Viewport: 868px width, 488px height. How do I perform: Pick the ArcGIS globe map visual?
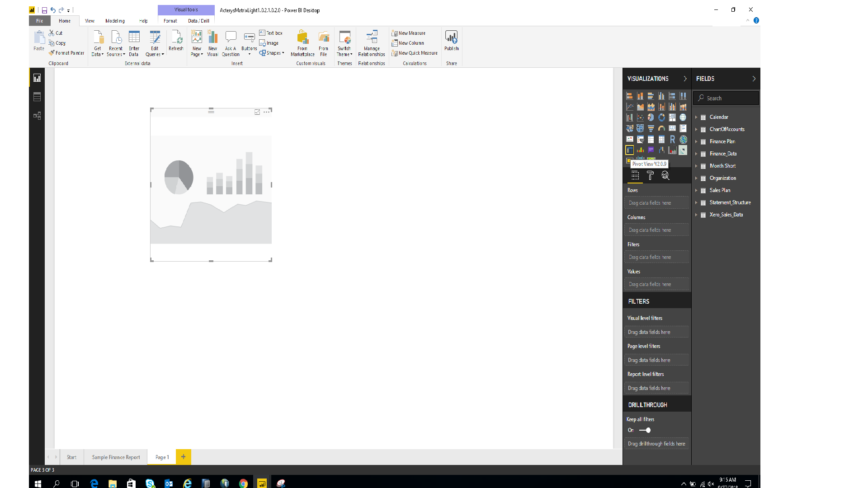click(x=683, y=139)
